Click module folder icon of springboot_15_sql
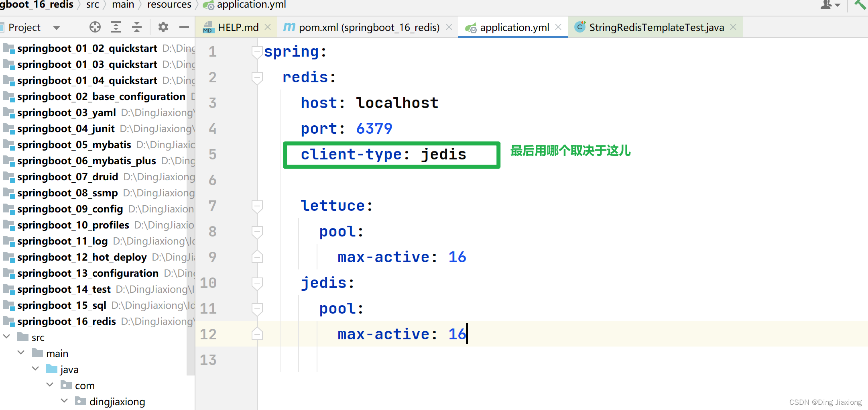This screenshot has width=868, height=410. click(x=9, y=306)
